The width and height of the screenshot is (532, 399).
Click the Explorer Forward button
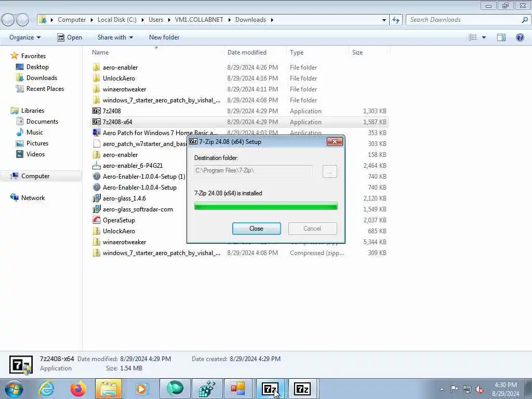(23, 20)
